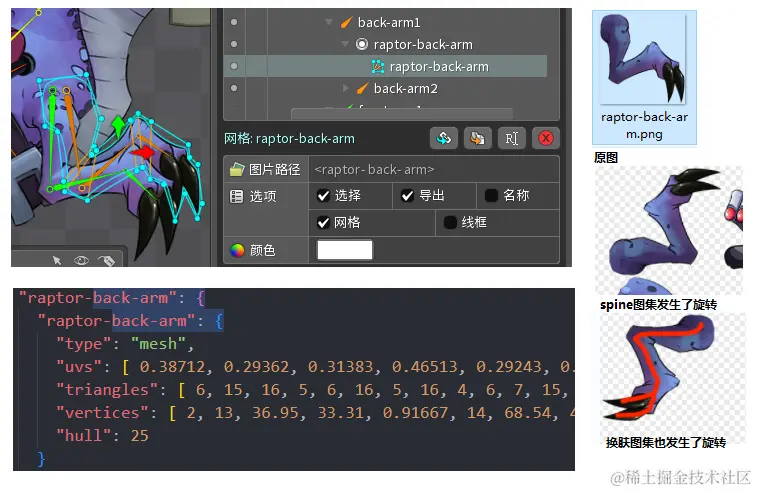Screen dimensions: 757x492
Task: Click the 选项 label
Action: 263,196
